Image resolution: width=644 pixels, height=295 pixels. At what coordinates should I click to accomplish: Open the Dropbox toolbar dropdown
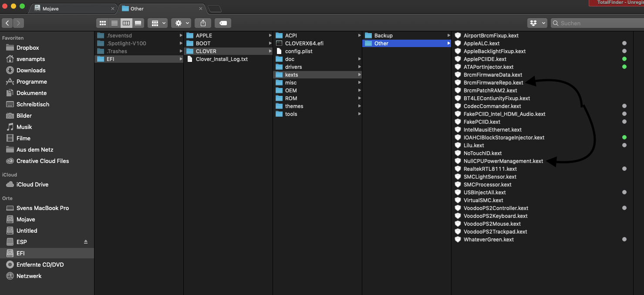click(537, 23)
